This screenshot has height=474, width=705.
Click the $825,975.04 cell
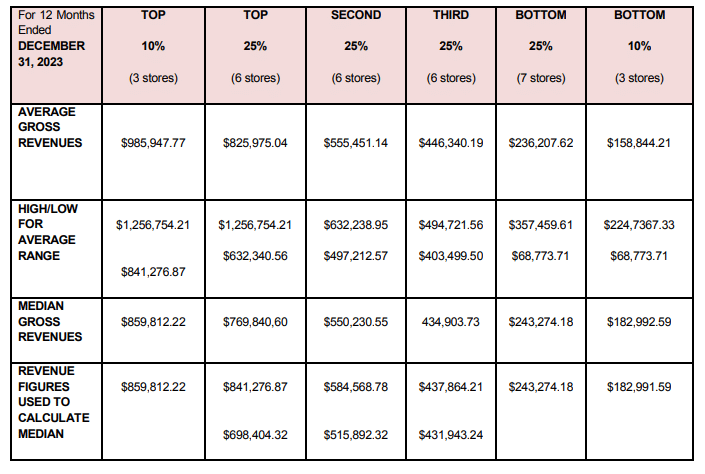coord(255,143)
